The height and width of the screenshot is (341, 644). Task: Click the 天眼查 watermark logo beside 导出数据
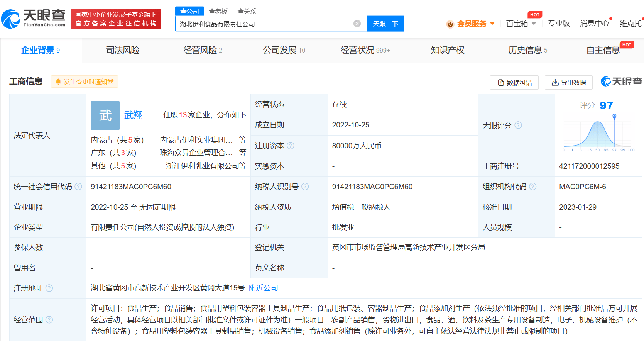(x=622, y=81)
